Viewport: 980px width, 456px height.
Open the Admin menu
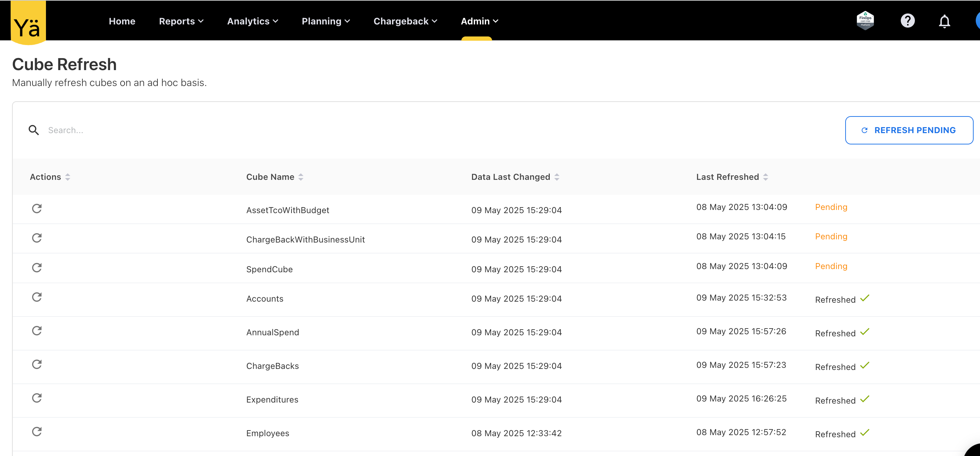tap(479, 21)
